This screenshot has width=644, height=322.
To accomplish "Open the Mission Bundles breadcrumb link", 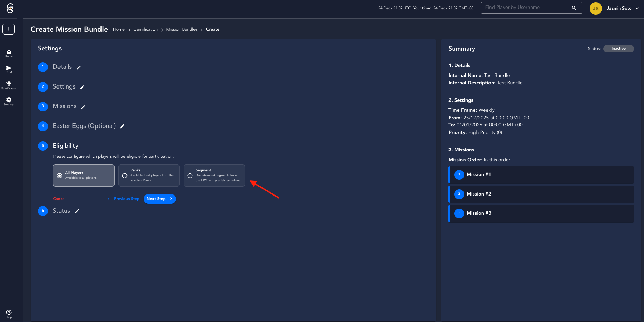I will [x=182, y=29].
